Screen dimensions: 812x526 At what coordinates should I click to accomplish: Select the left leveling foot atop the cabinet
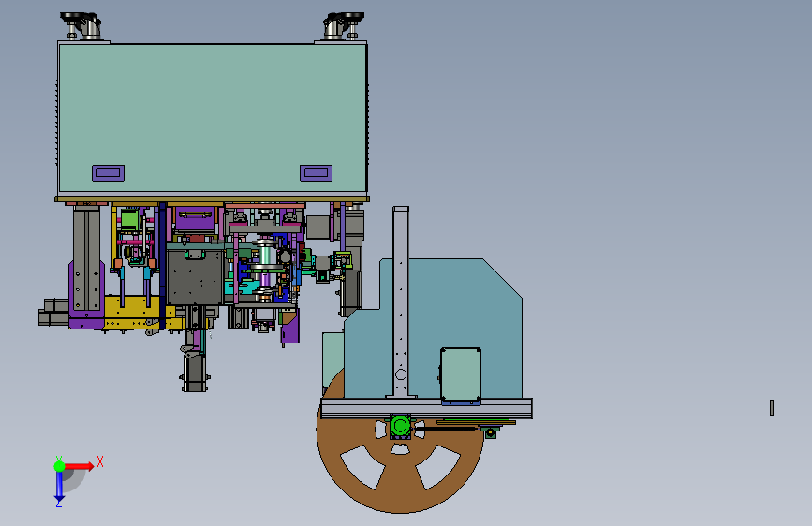coord(82,25)
